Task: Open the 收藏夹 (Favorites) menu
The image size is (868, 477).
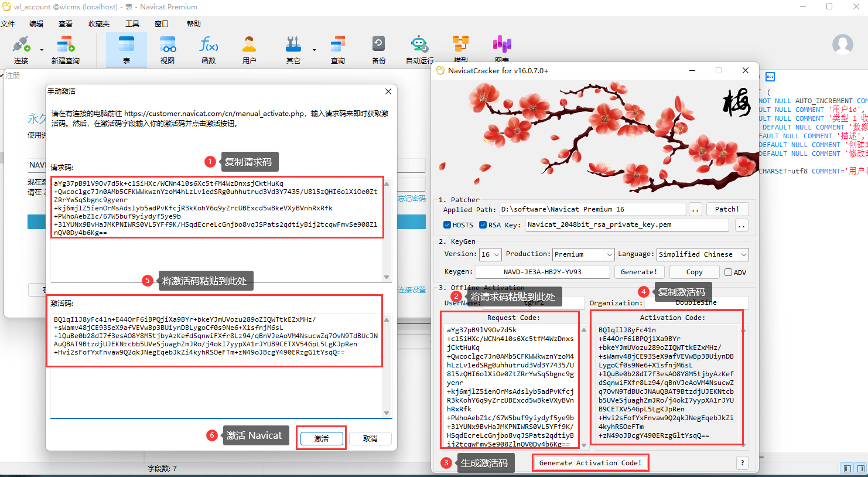Action: coord(99,24)
